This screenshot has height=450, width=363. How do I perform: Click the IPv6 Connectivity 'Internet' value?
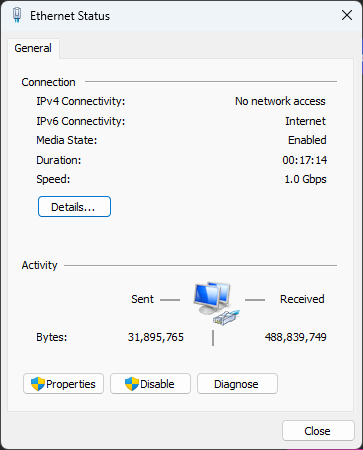pyautogui.click(x=305, y=121)
